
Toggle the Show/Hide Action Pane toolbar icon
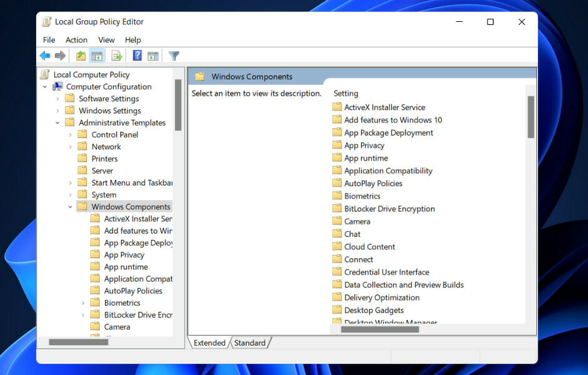[153, 56]
